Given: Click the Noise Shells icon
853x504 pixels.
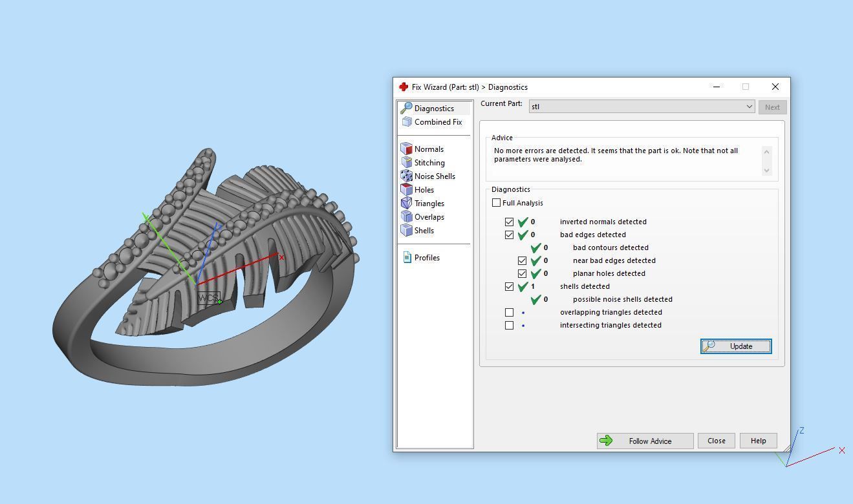Looking at the screenshot, I should click(x=406, y=176).
